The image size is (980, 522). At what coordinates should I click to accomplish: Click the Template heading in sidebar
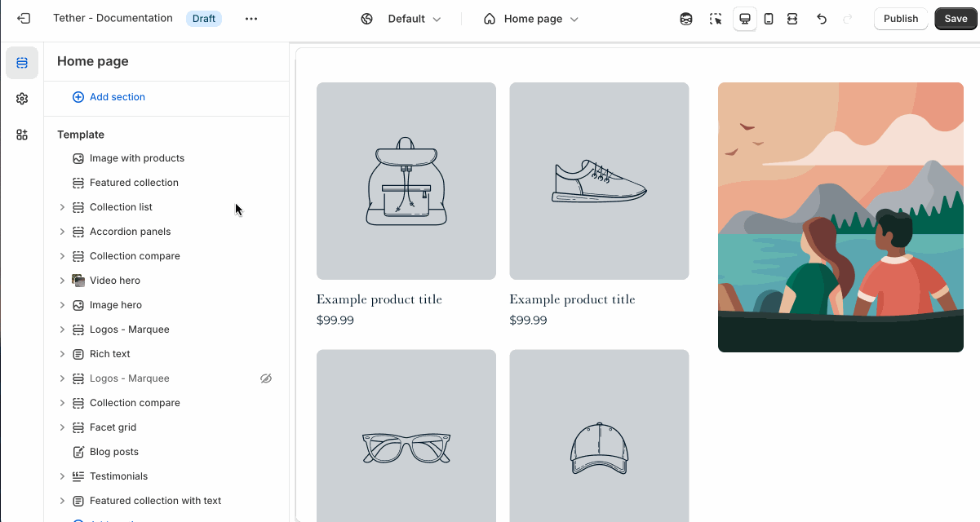point(81,135)
